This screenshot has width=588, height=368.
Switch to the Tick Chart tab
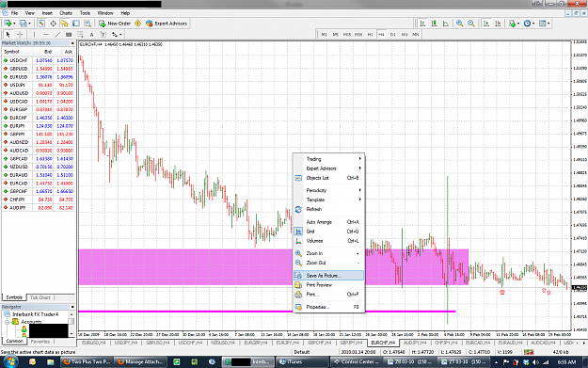(x=40, y=297)
